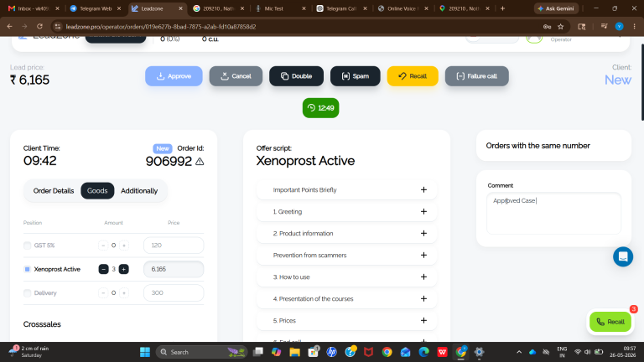The height and width of the screenshot is (362, 644).
Task: Expand the 1. Greeting script section
Action: coord(346,211)
